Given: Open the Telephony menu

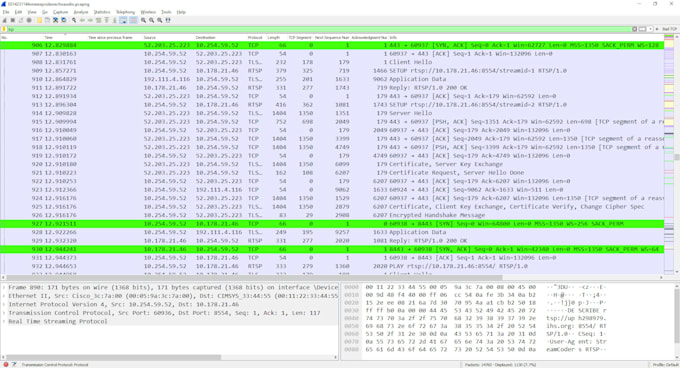Looking at the screenshot, I should (x=125, y=12).
